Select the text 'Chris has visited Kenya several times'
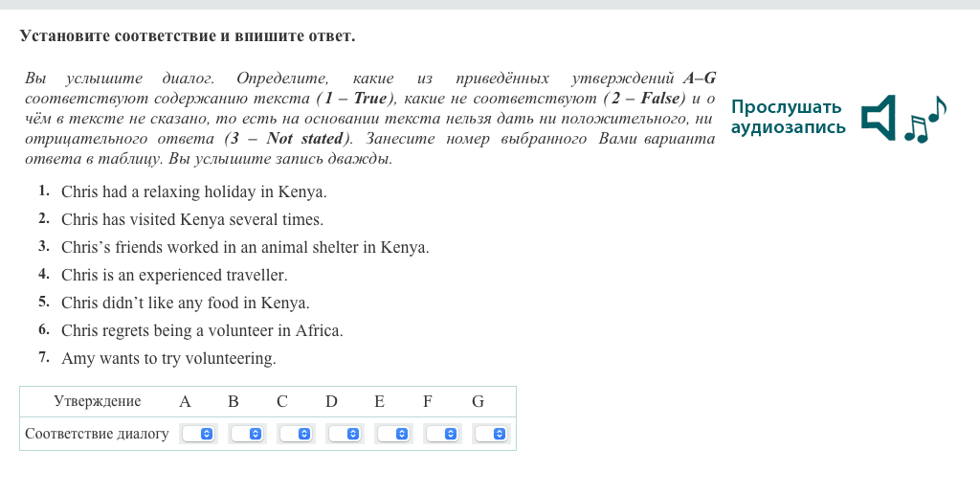 pos(191,219)
